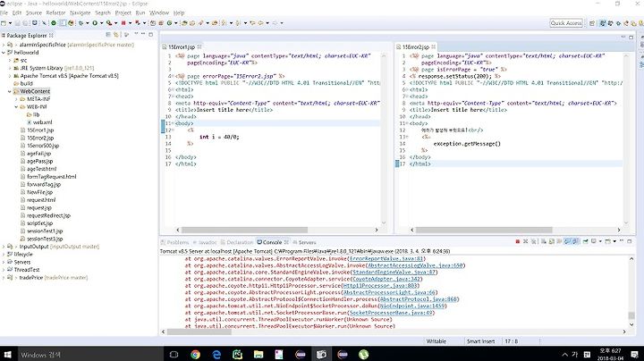Viewport: 644px width, 361px height.
Task: Open ErrorReportValve.java:81 stack trace link
Action: click(386, 259)
